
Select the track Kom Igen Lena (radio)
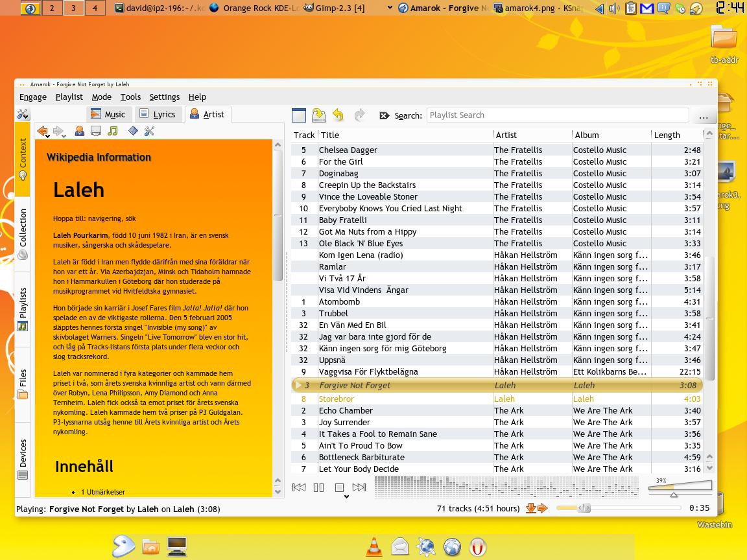pyautogui.click(x=497, y=255)
